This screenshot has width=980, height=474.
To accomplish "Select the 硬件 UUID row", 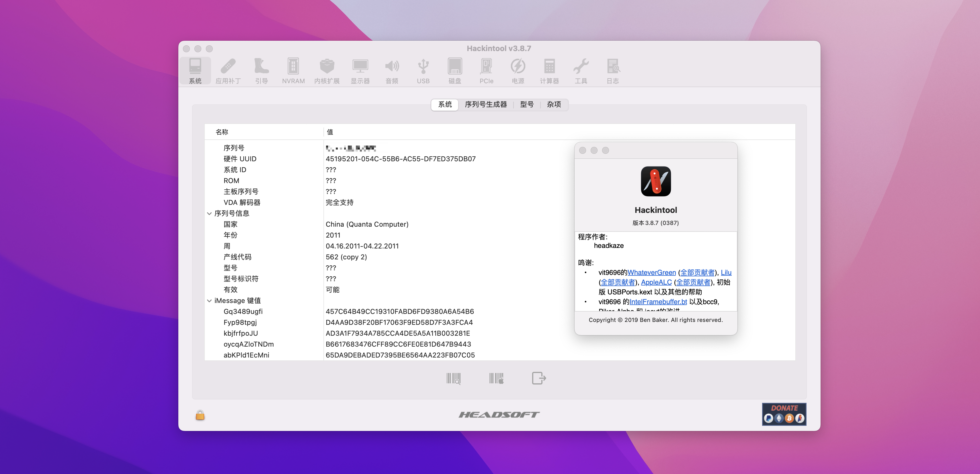I will 499,159.
